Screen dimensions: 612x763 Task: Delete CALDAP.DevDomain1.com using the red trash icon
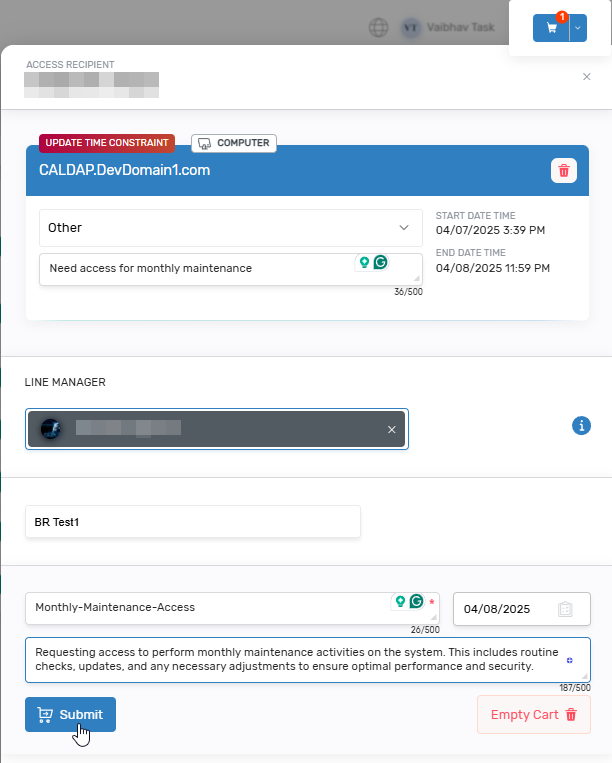[564, 171]
